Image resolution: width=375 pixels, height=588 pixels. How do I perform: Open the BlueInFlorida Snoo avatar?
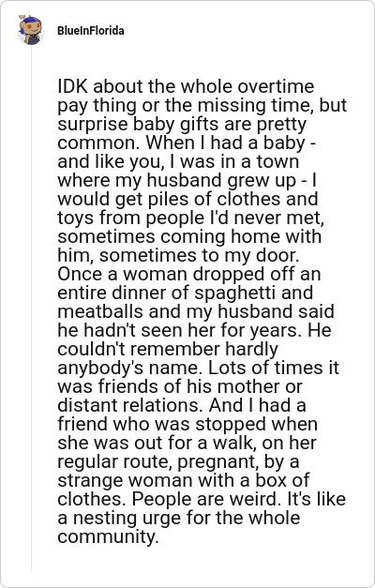pyautogui.click(x=31, y=30)
